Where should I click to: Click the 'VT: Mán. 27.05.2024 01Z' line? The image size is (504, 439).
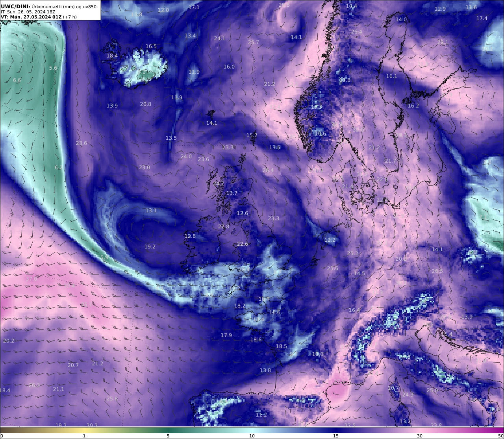pos(39,17)
